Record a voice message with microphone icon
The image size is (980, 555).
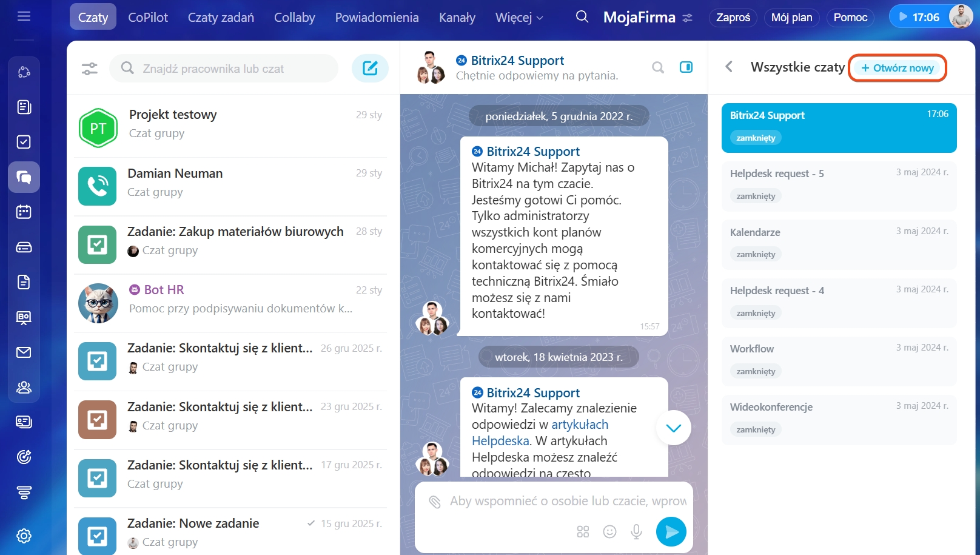click(636, 532)
